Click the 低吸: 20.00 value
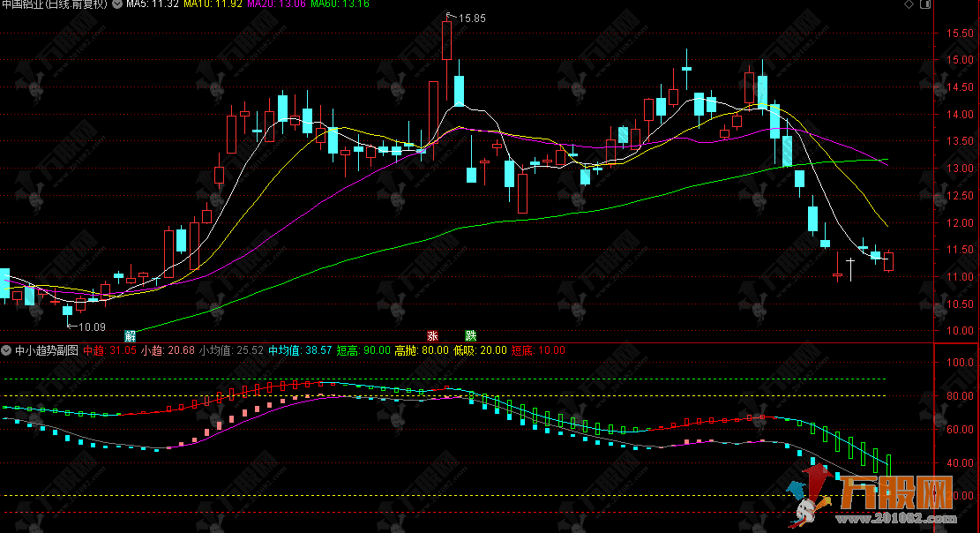 (480, 350)
